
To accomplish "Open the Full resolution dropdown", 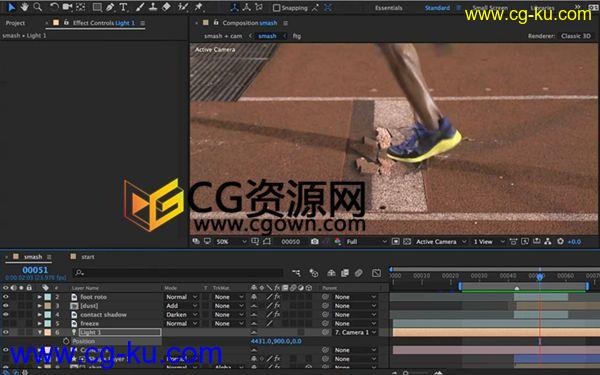I will tap(367, 242).
